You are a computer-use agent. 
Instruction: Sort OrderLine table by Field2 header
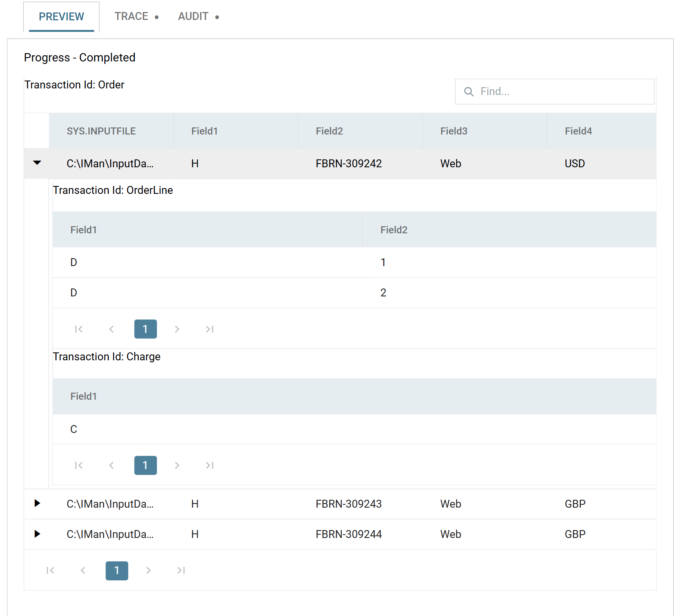[x=510, y=230]
